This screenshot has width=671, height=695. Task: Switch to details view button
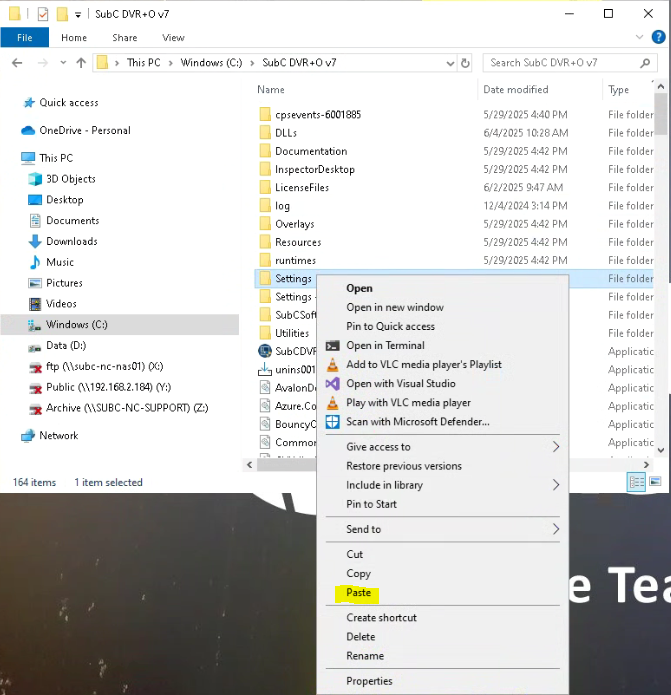(x=637, y=482)
